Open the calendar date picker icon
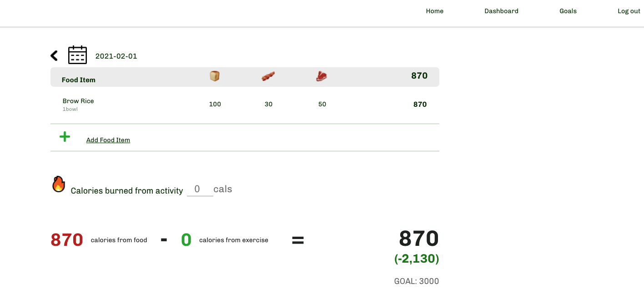 (x=77, y=55)
